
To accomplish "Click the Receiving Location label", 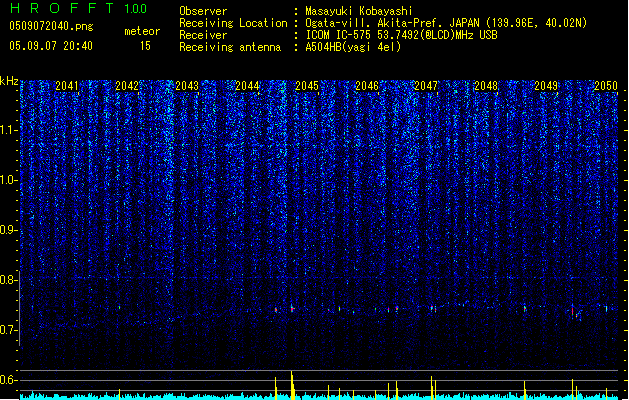I will tap(233, 23).
